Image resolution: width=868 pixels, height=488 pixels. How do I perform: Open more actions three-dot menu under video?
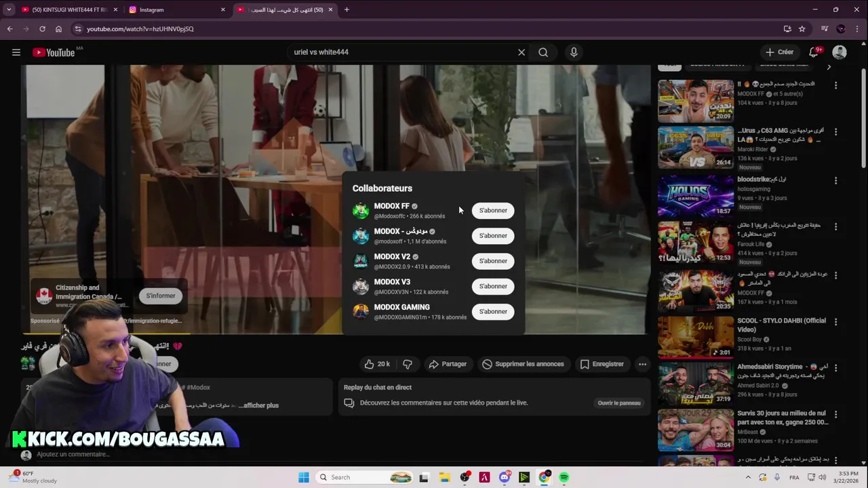(x=642, y=364)
